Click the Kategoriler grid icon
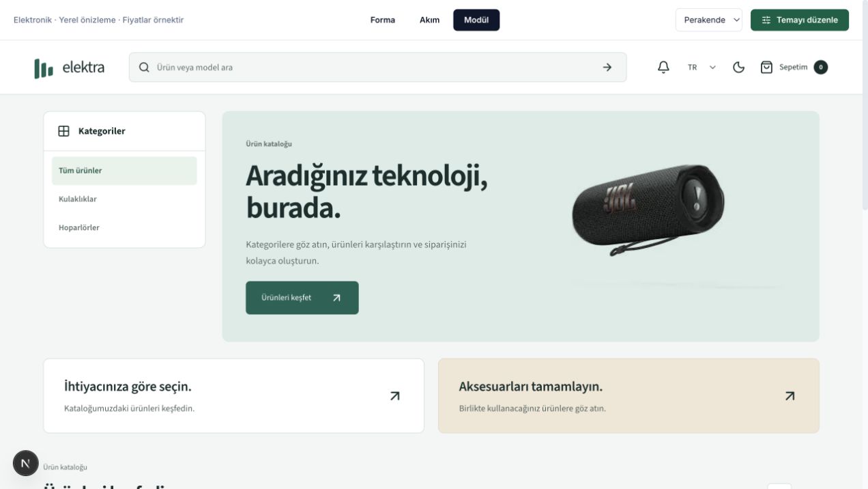Image resolution: width=868 pixels, height=489 pixels. (x=63, y=131)
